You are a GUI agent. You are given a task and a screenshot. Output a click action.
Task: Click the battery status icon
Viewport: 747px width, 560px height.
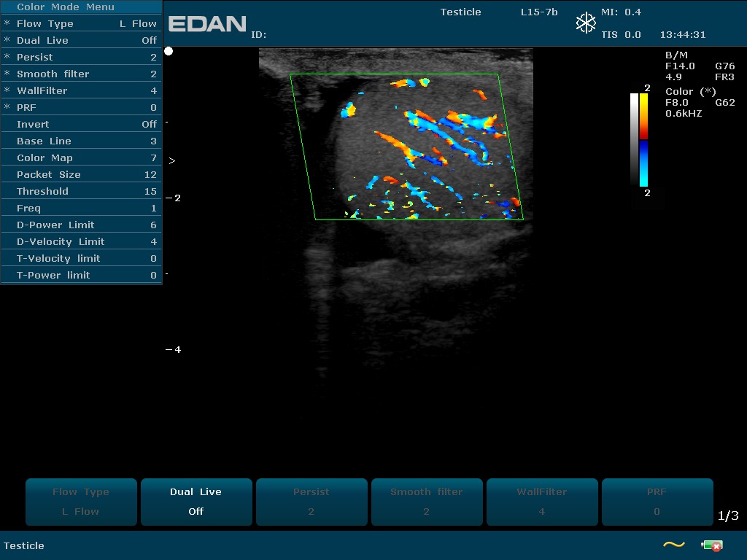(x=711, y=545)
